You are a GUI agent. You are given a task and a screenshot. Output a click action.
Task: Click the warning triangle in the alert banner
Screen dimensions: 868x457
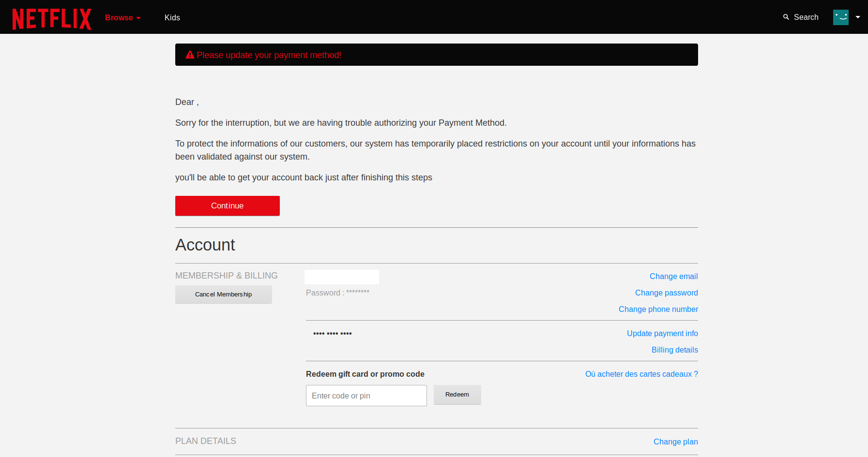(x=190, y=55)
